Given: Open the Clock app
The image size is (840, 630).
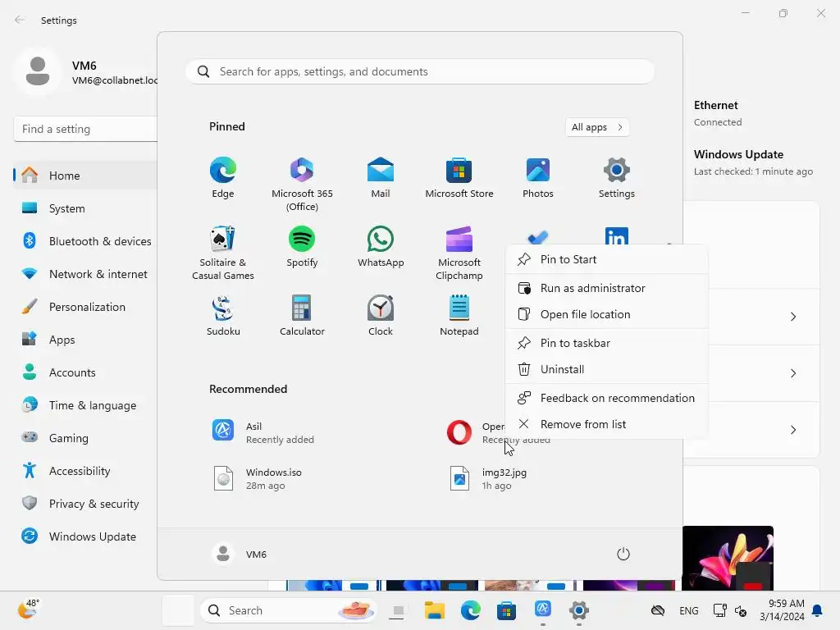Looking at the screenshot, I should pyautogui.click(x=381, y=316).
